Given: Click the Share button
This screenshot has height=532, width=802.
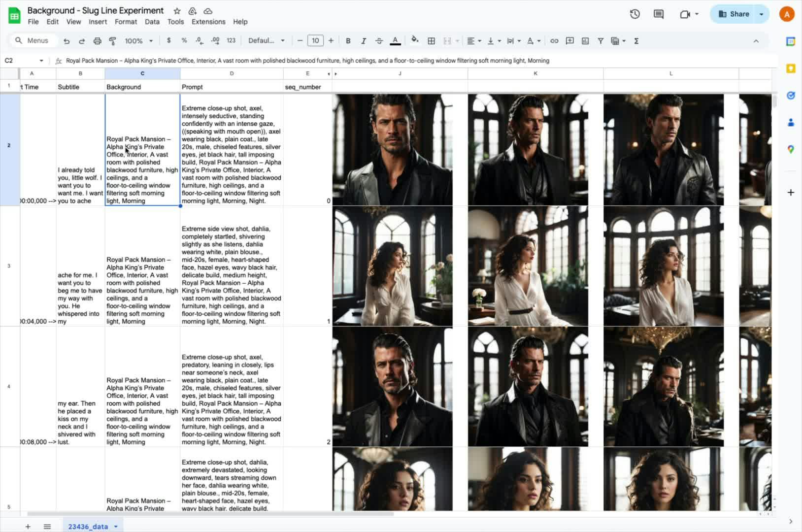Looking at the screenshot, I should (x=734, y=14).
